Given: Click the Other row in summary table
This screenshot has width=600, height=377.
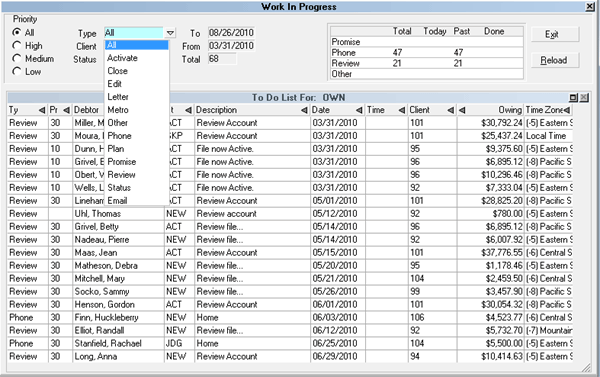Looking at the screenshot, I should [427, 74].
